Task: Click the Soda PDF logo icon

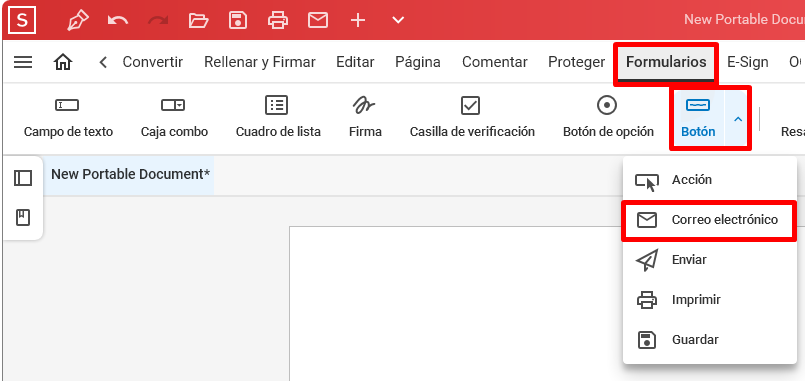Action: tap(22, 21)
